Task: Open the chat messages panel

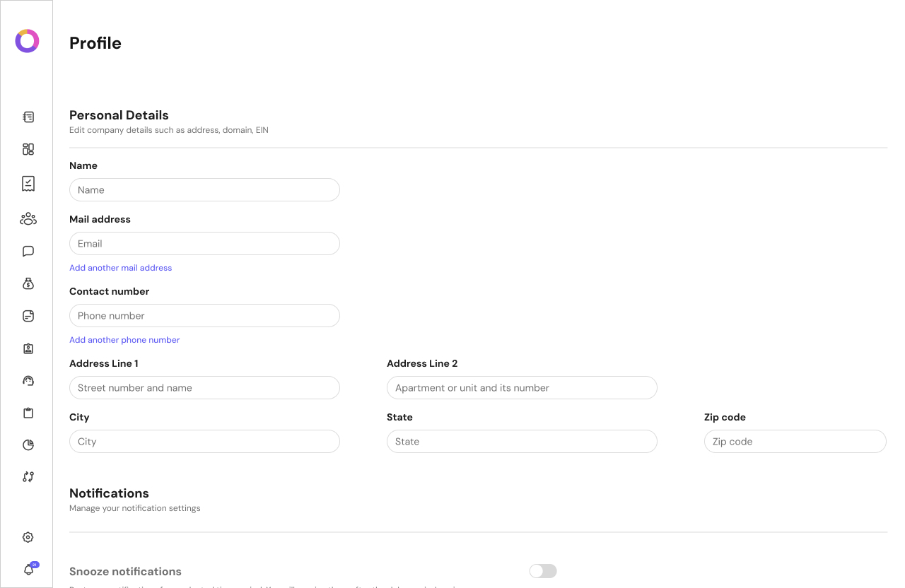Action: point(28,251)
